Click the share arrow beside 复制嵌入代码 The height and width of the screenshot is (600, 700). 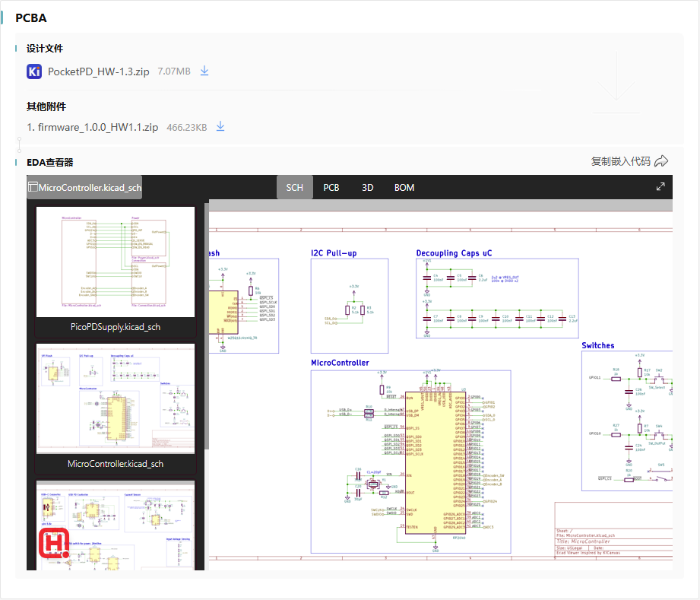click(660, 160)
